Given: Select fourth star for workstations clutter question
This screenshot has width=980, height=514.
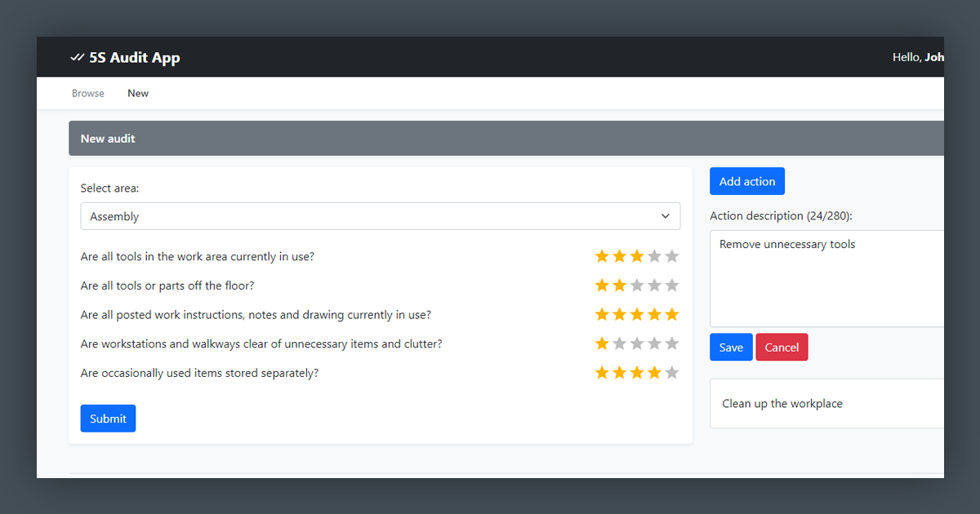Looking at the screenshot, I should coord(654,343).
